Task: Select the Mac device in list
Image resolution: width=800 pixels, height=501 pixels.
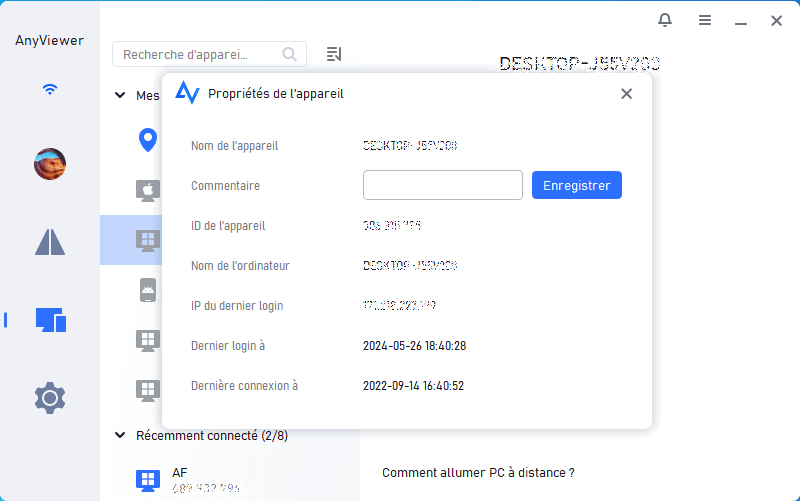Action: (x=148, y=190)
